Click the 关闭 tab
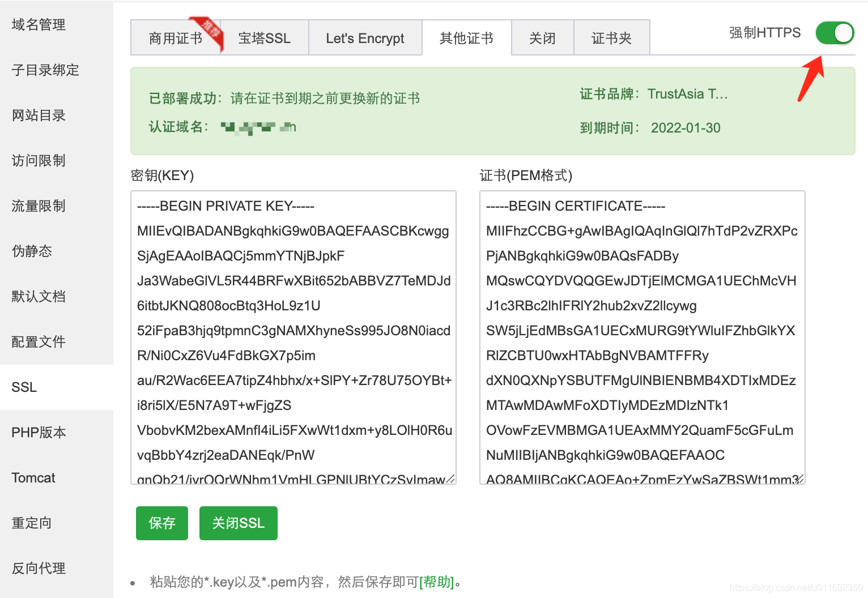This screenshot has height=598, width=868. pyautogui.click(x=542, y=37)
